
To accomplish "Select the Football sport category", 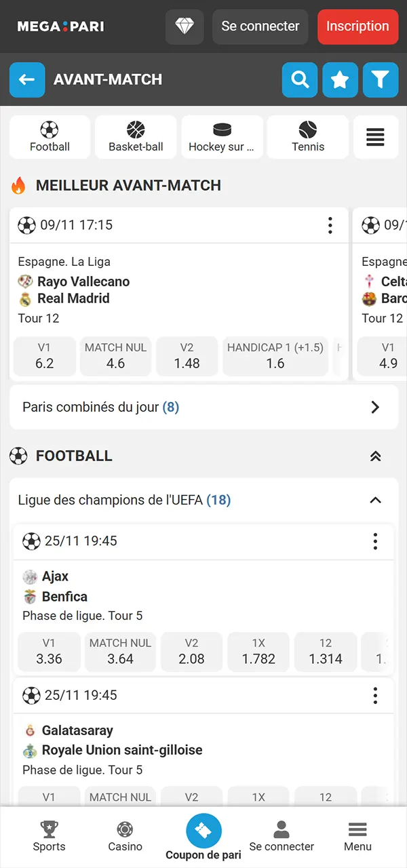I will pos(50,136).
